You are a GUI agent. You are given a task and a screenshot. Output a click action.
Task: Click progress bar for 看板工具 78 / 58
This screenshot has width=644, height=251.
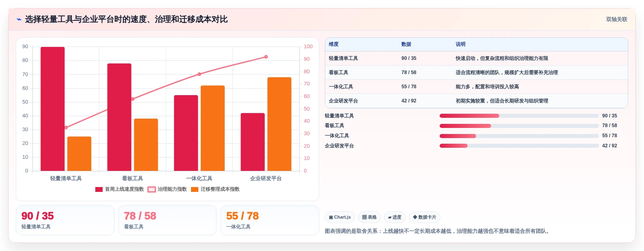(x=519, y=126)
